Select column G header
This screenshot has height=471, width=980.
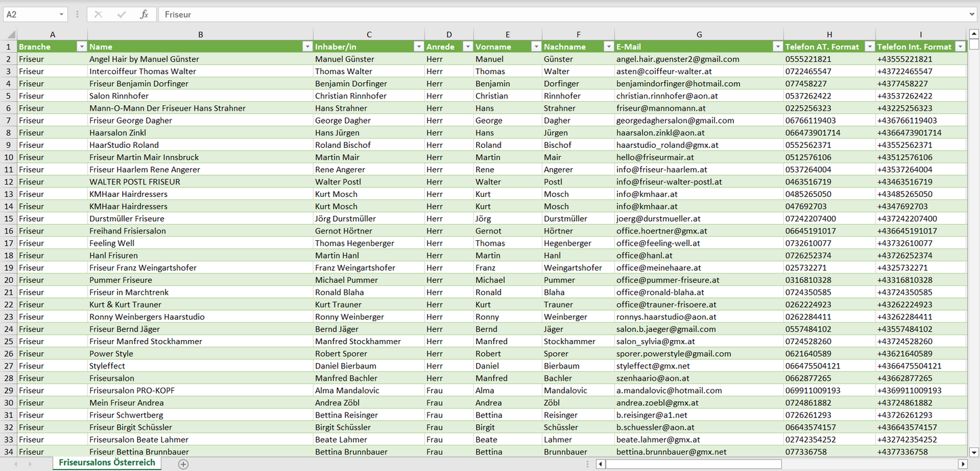coord(699,35)
